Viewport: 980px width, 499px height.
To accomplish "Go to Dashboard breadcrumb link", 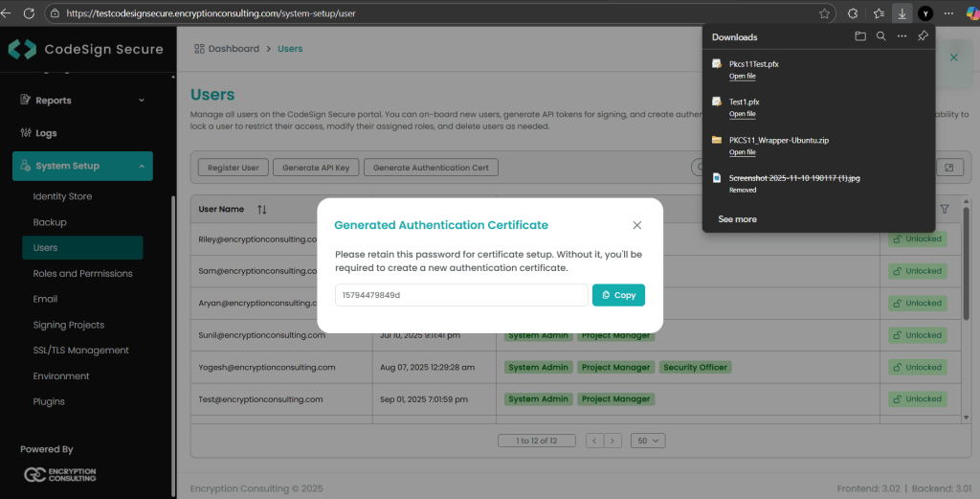I will point(234,49).
